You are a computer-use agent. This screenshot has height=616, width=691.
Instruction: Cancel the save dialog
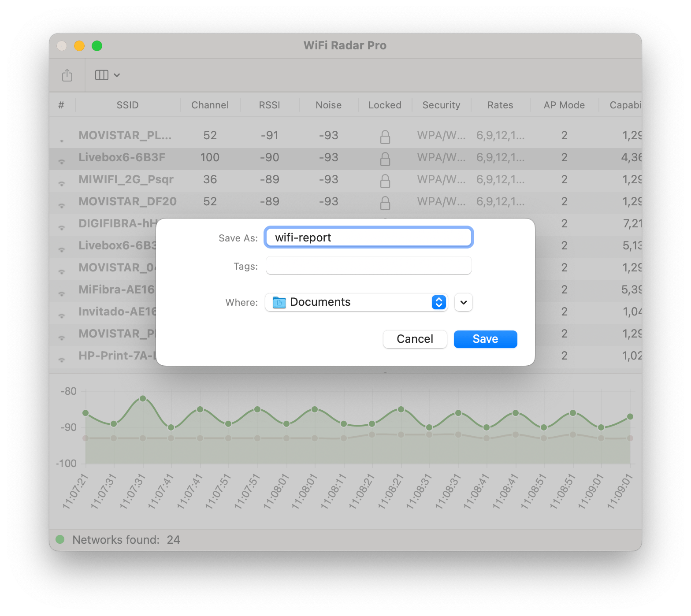[415, 339]
